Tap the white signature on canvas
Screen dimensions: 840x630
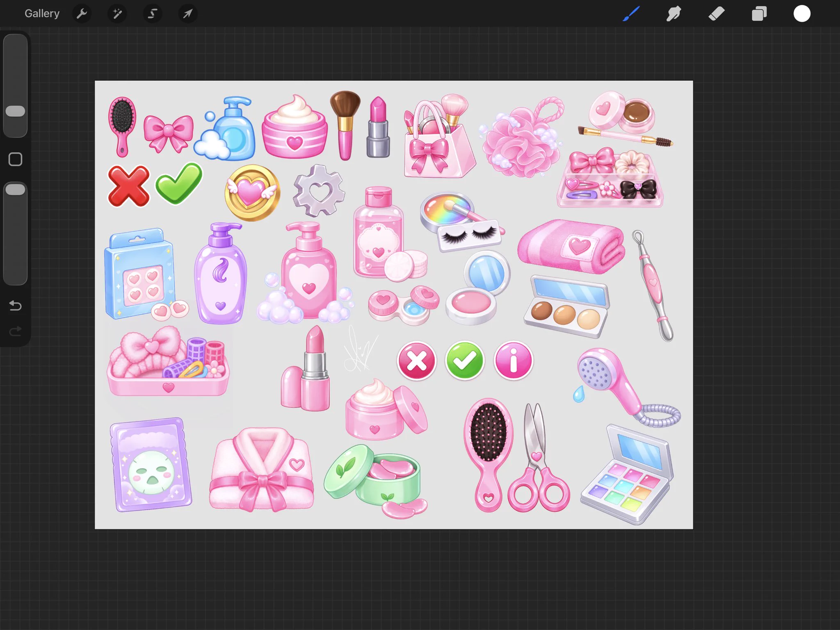(x=360, y=349)
